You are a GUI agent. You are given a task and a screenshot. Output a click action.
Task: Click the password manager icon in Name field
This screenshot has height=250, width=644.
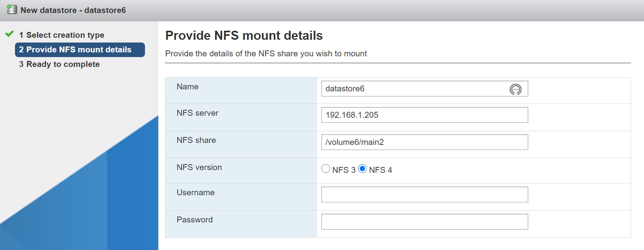point(515,89)
